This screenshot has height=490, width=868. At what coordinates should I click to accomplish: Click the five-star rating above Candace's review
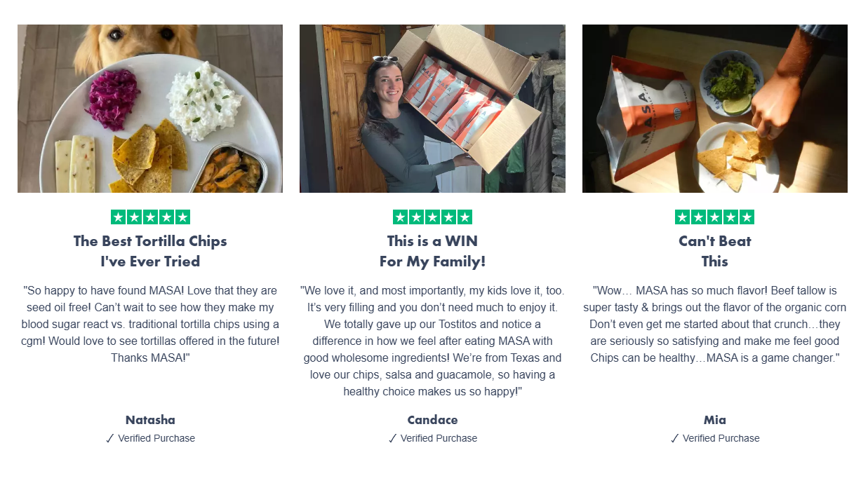click(432, 217)
